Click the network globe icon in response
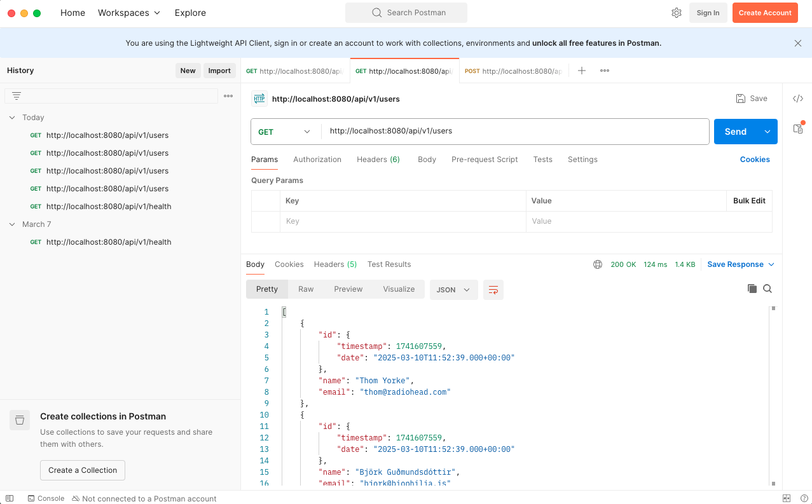This screenshot has height=504, width=812. [598, 264]
